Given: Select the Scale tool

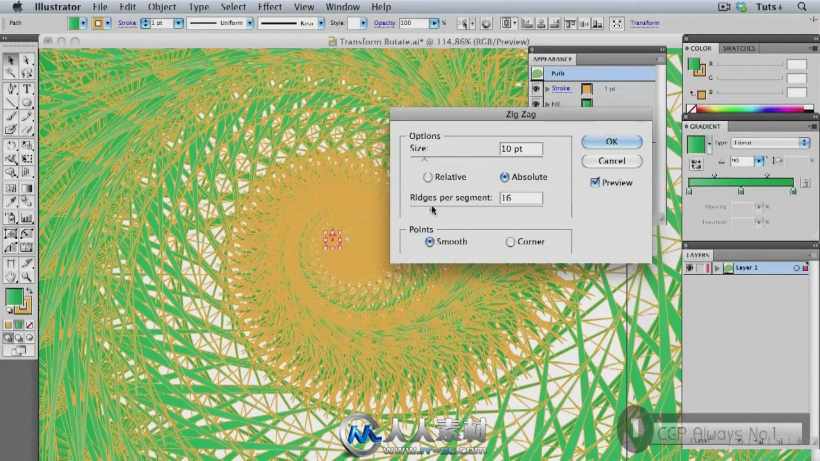Looking at the screenshot, I should (x=27, y=146).
